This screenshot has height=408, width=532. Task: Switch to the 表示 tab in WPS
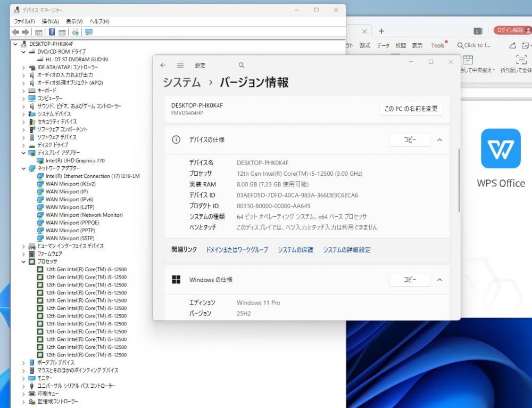point(417,45)
